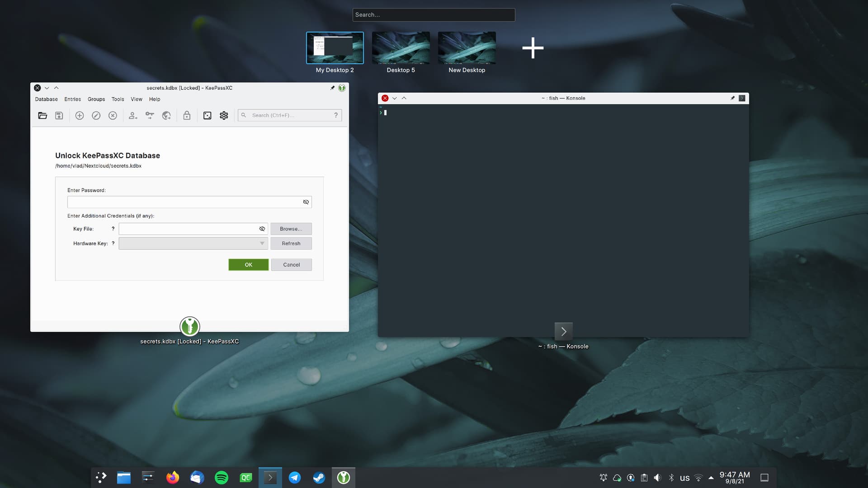Pin the Konsole window on all desktops
Viewport: 868px width, 488px height.
point(732,98)
